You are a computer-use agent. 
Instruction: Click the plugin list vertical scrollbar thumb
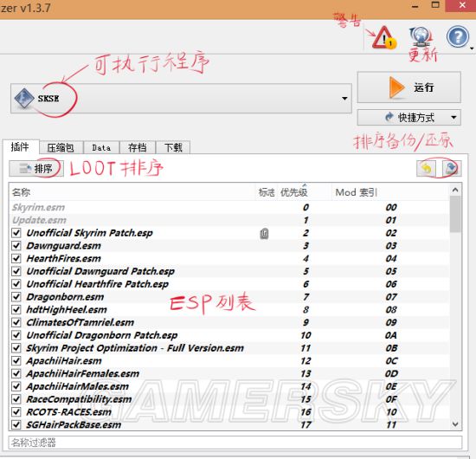[454, 214]
